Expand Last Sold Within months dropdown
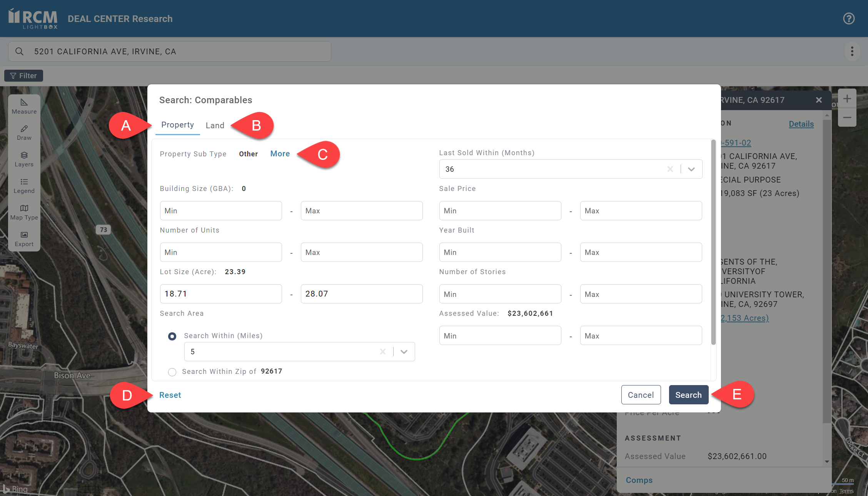 coord(691,169)
